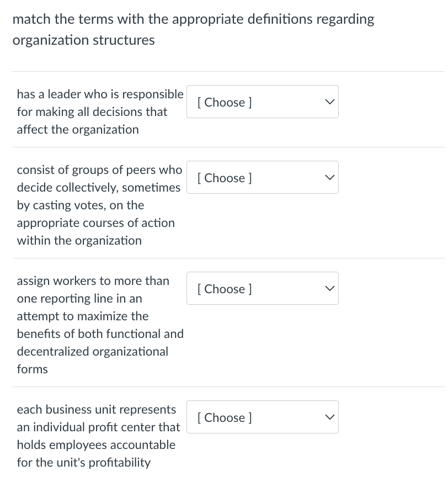Open the dropdown next to 'has a leader' definition
This screenshot has height=497, width=448.
[263, 102]
